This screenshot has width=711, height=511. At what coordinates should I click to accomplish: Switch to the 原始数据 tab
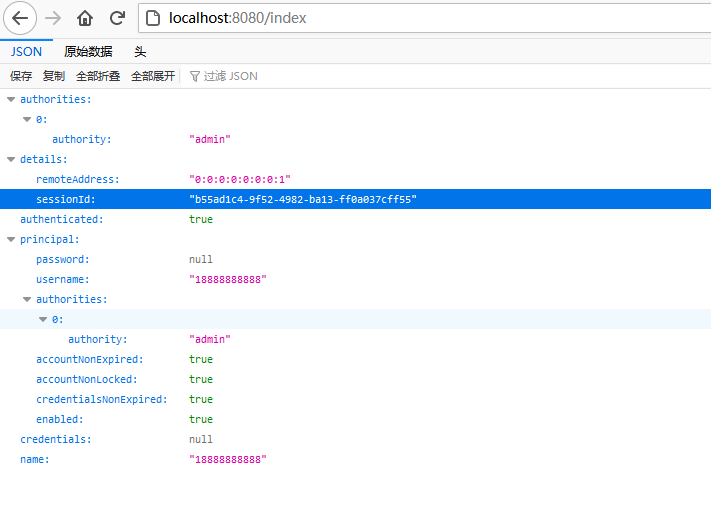(88, 51)
